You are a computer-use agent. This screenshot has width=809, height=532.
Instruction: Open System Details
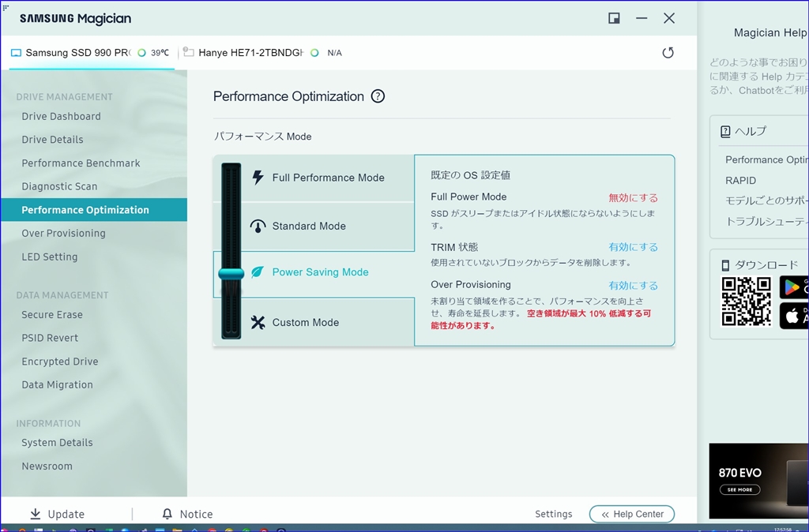(x=57, y=443)
